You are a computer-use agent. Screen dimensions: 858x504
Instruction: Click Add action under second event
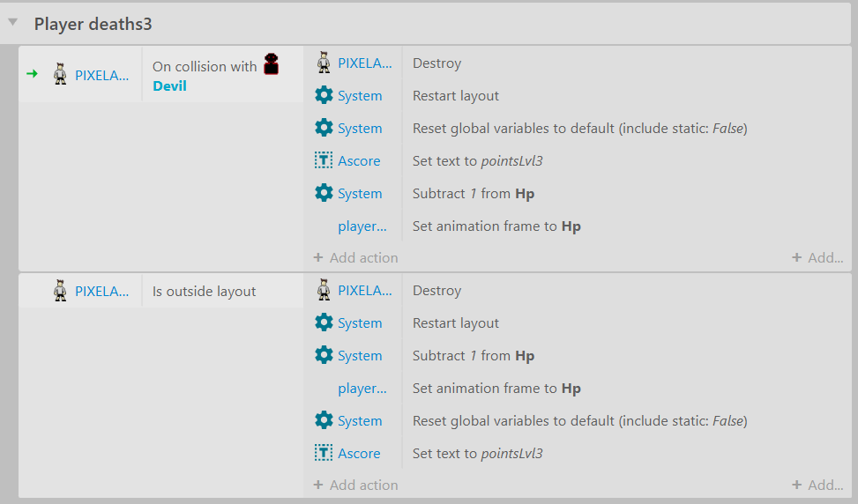(x=355, y=485)
